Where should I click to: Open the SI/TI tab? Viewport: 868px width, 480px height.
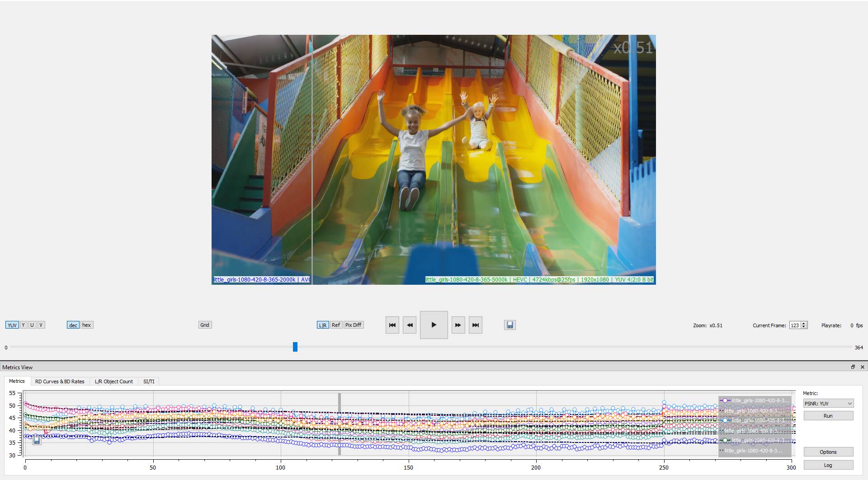(x=149, y=381)
